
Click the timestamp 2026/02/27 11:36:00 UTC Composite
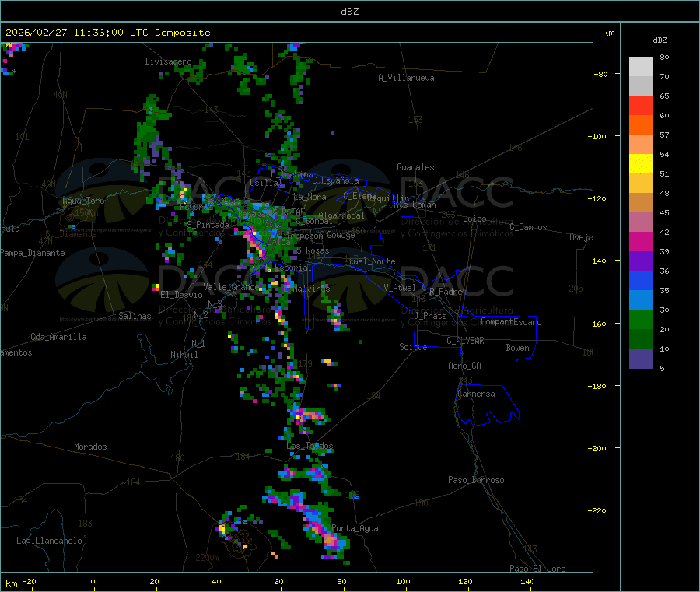click(x=107, y=33)
